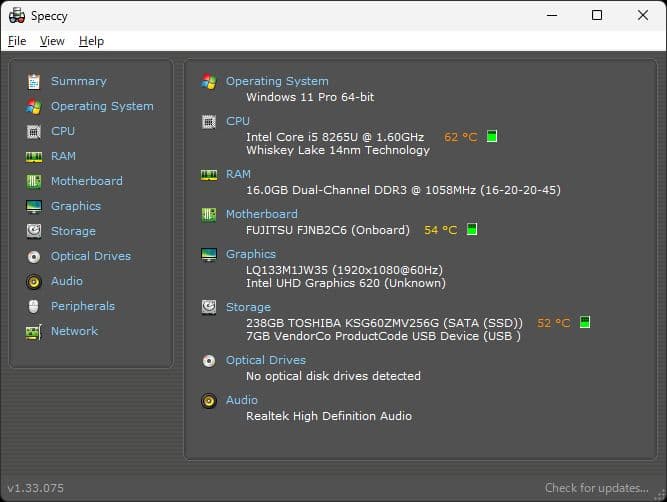Open Optical Drives section from sidebar
Image resolution: width=667 pixels, height=502 pixels.
click(x=91, y=256)
